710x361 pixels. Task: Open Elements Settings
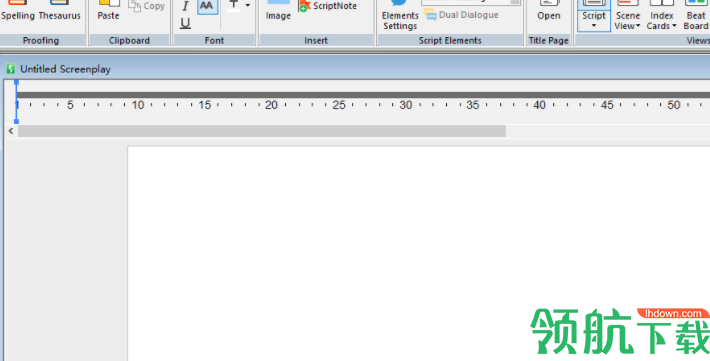click(400, 16)
